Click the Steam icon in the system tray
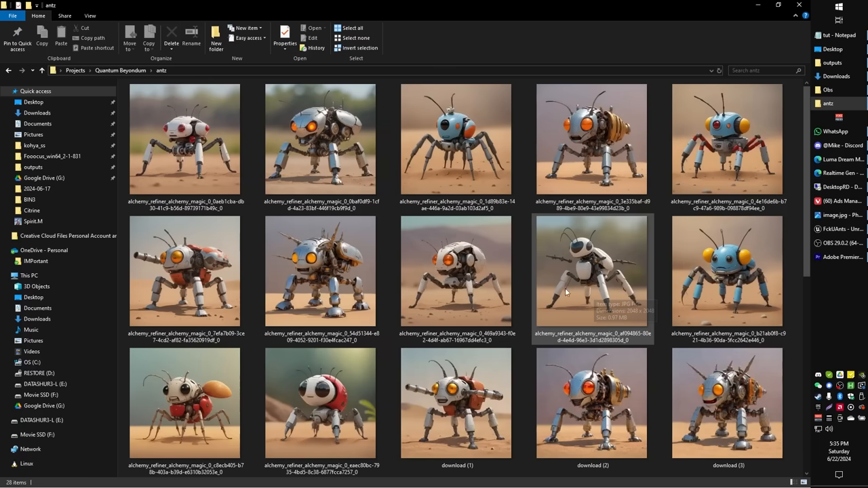Viewport: 868px width, 488px height. (x=818, y=396)
